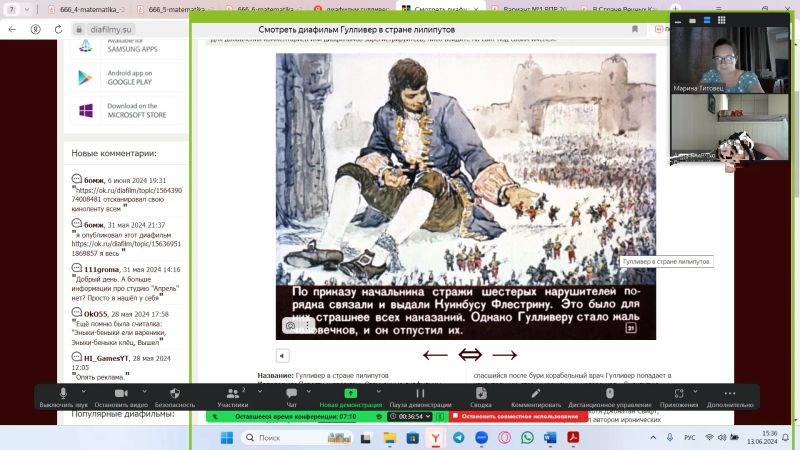Viewport: 800px width, 450px height.
Task: Start a new screen share
Action: tap(350, 397)
